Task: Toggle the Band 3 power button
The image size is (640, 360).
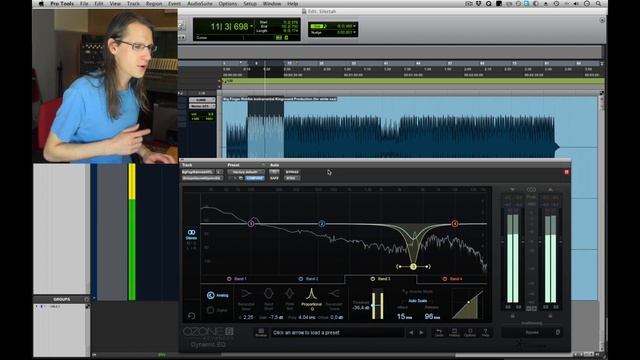Action: [373, 279]
